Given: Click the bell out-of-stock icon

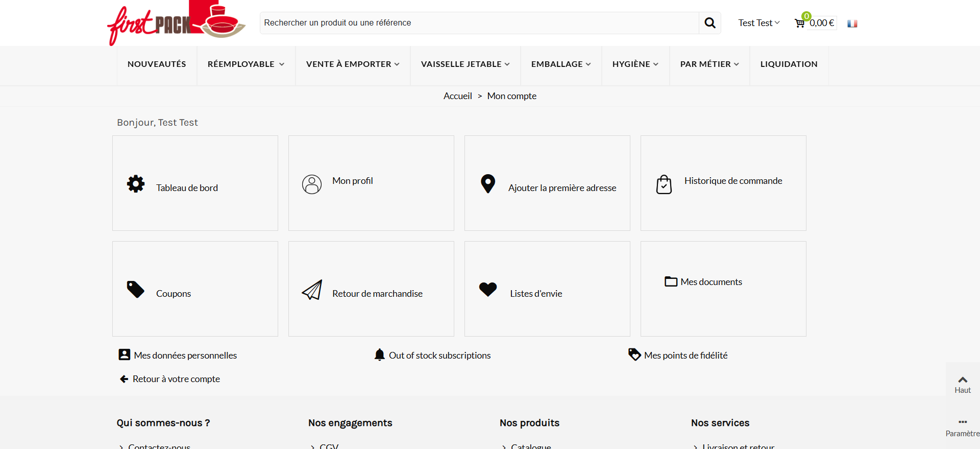Looking at the screenshot, I should click(379, 355).
